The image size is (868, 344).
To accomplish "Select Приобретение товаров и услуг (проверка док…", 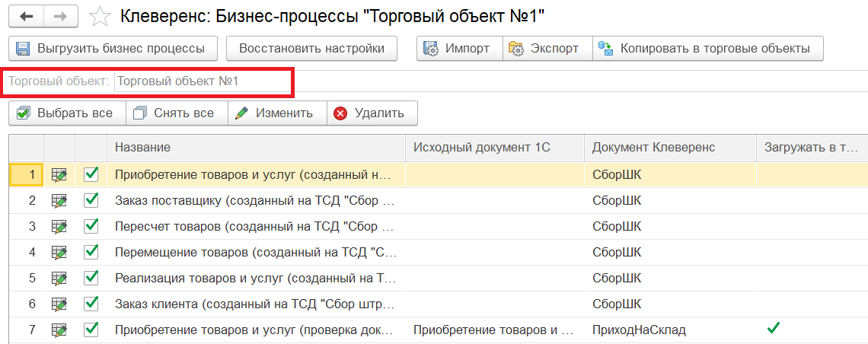I will click(x=255, y=330).
